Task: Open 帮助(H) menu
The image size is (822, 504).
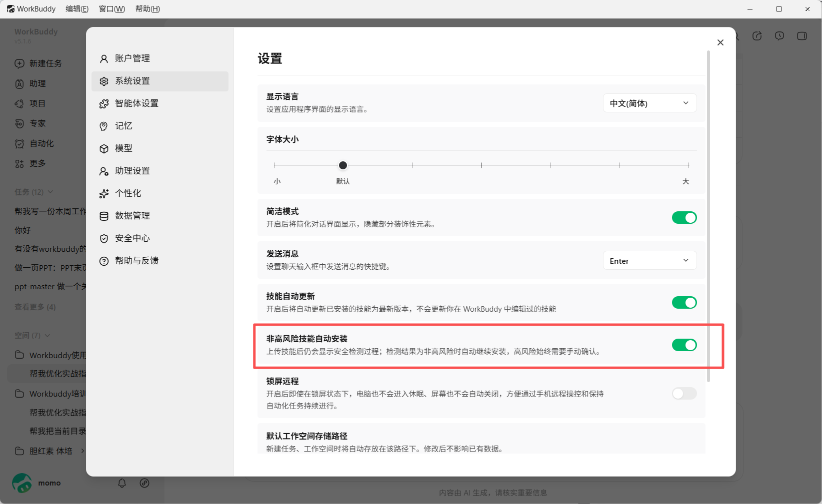Action: click(148, 9)
